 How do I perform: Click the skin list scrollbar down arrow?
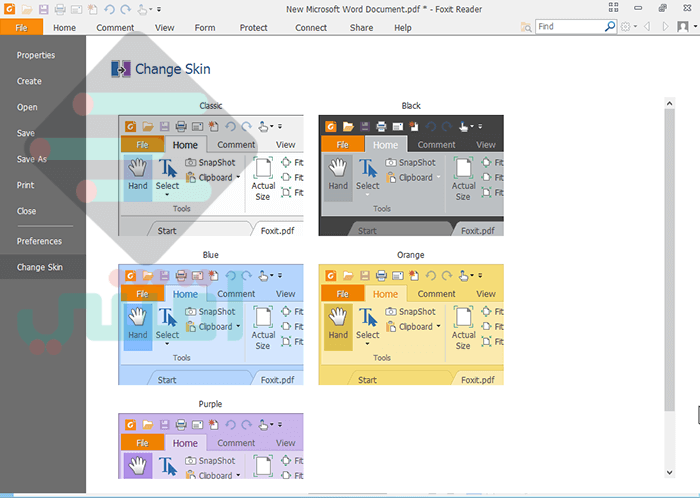click(669, 472)
